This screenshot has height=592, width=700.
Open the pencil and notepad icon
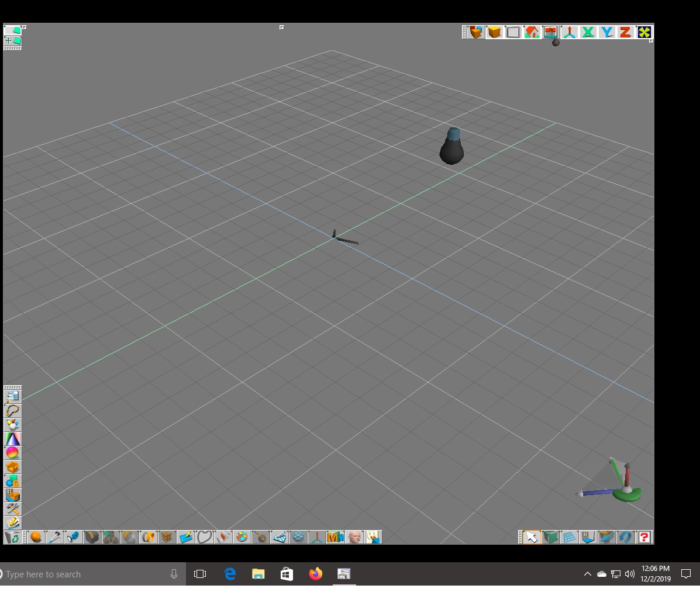coord(12,523)
